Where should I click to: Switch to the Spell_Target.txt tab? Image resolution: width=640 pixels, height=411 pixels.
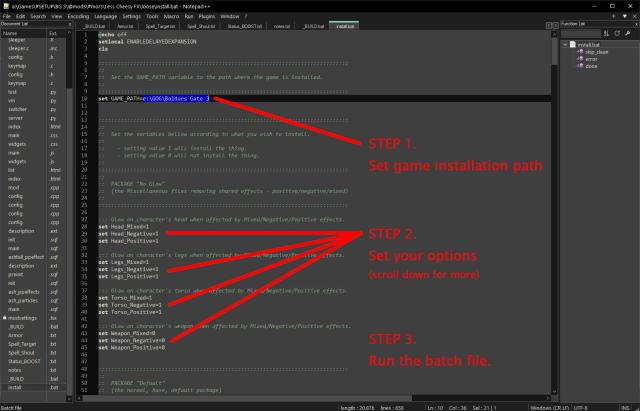coord(160,26)
